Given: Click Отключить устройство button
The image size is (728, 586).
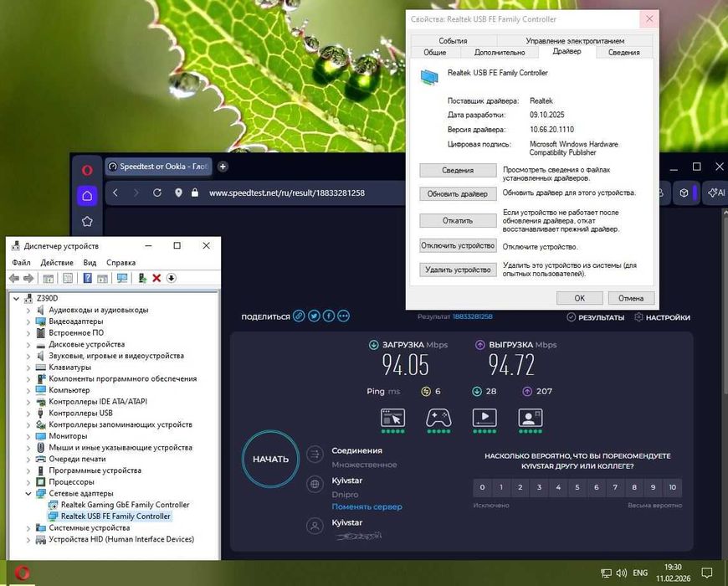Looking at the screenshot, I should 458,245.
